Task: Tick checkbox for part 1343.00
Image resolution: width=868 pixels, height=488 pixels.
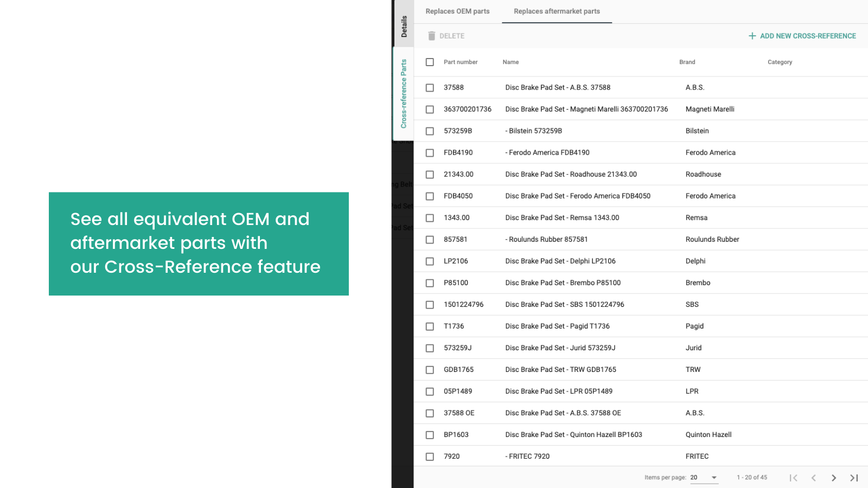Action: (430, 217)
